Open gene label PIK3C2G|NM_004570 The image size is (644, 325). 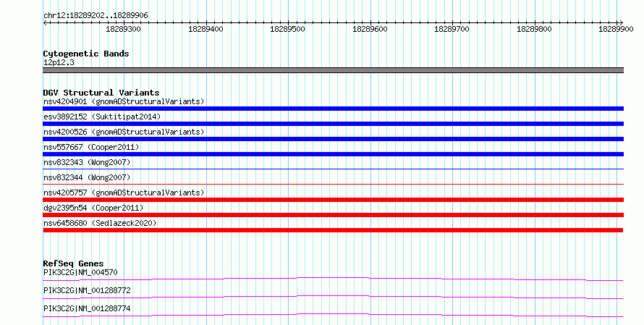pos(80,272)
